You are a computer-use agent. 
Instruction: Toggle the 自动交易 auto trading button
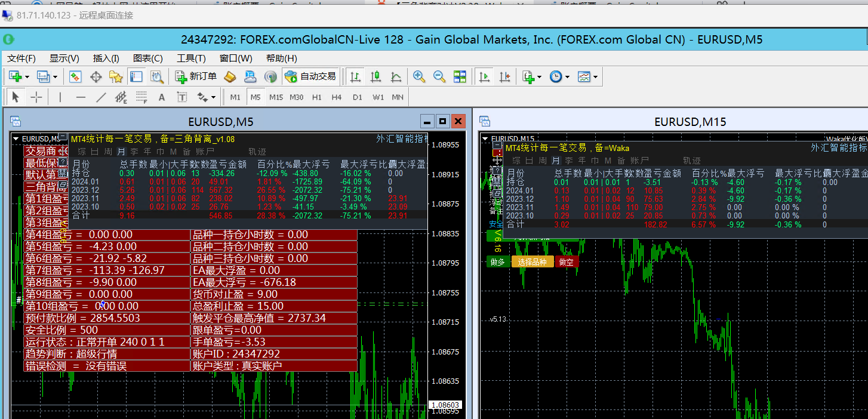(310, 76)
